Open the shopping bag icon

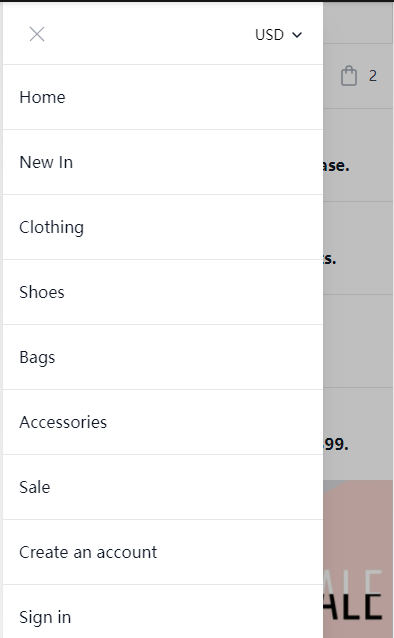349,76
